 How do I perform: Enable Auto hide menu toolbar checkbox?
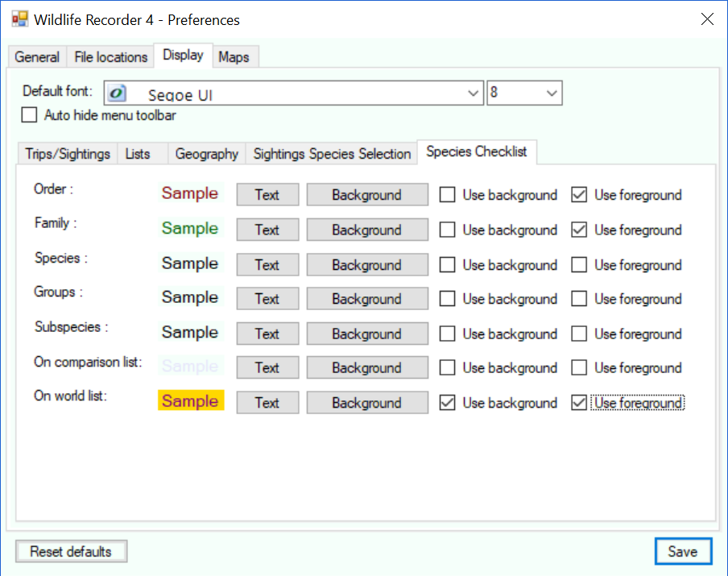point(30,115)
